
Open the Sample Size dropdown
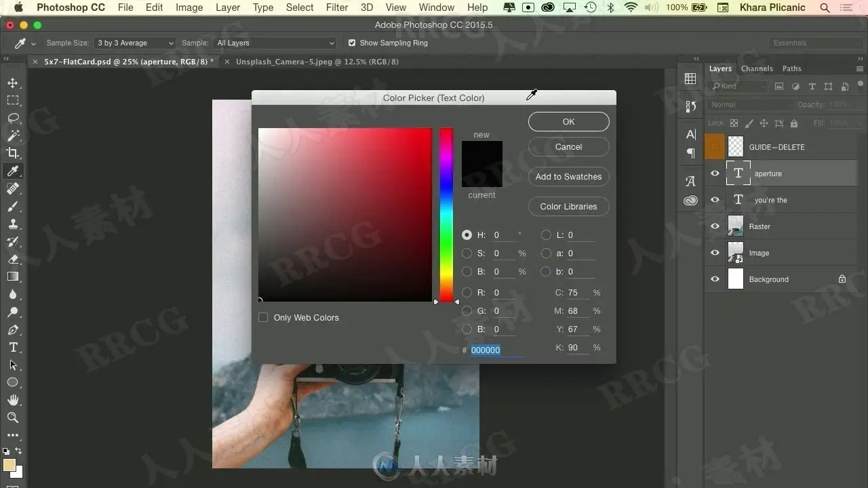click(x=135, y=43)
